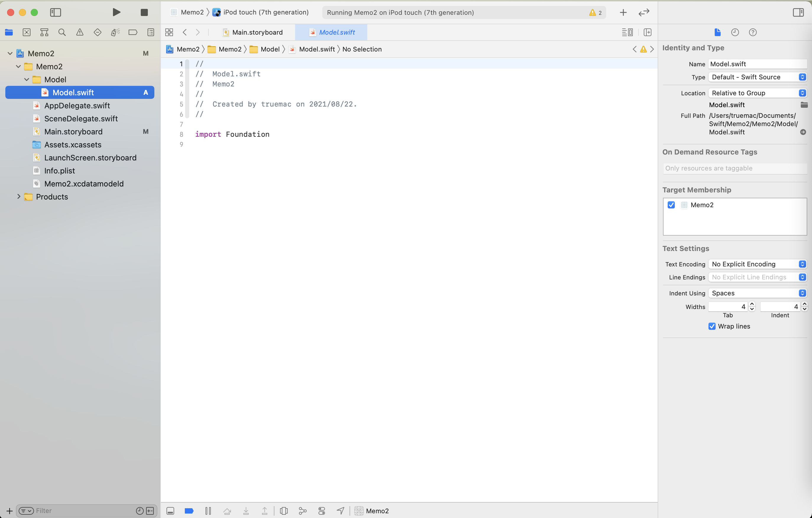
Task: Select AppDelegate.swift in the navigator
Action: (77, 106)
